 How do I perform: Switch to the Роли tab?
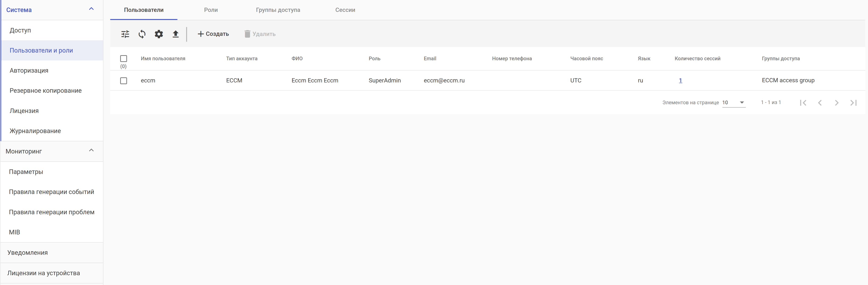[211, 10]
